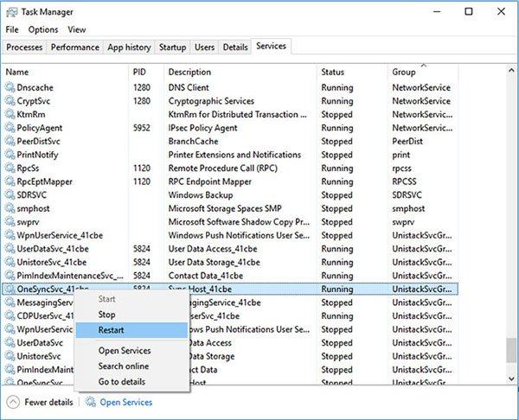Click the Open Services link at bottom
519x420 pixels.
click(x=125, y=402)
